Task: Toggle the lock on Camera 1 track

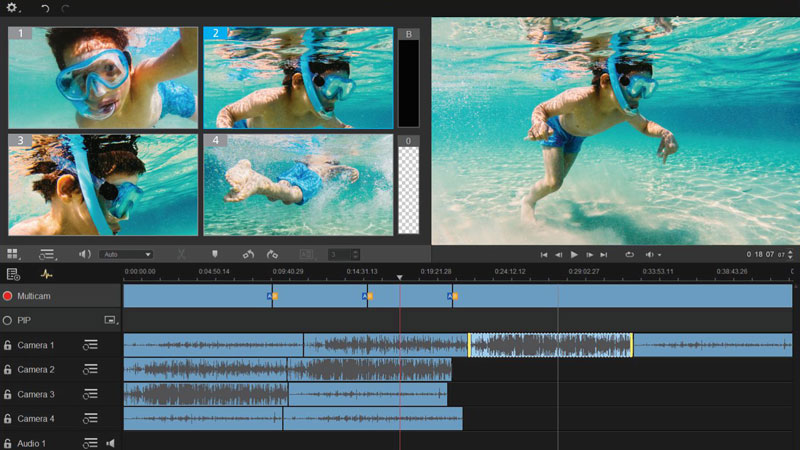Action: point(8,345)
